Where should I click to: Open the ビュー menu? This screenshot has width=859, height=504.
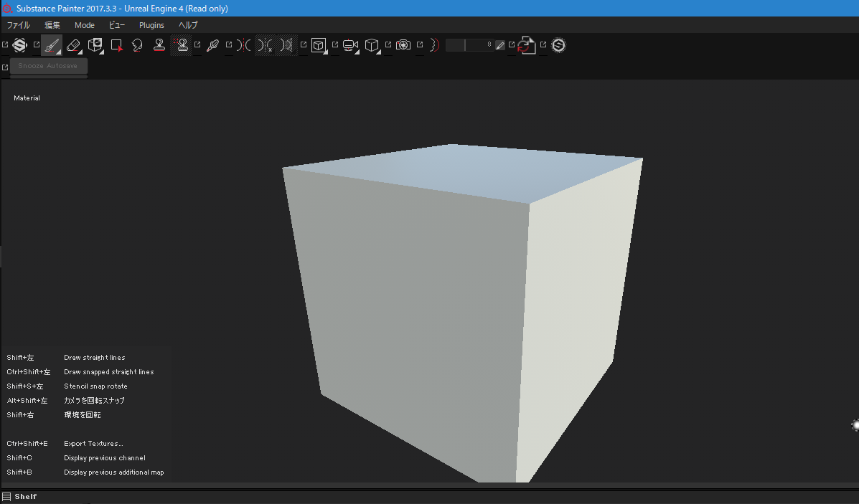point(117,25)
